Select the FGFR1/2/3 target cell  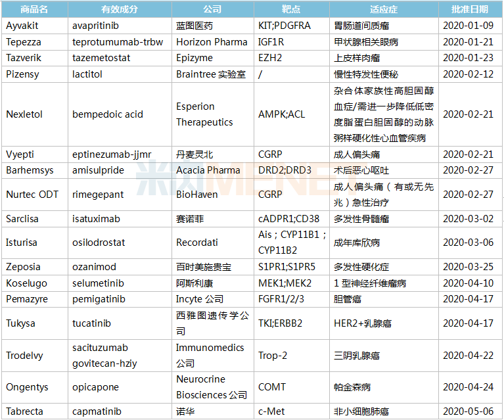tap(291, 299)
